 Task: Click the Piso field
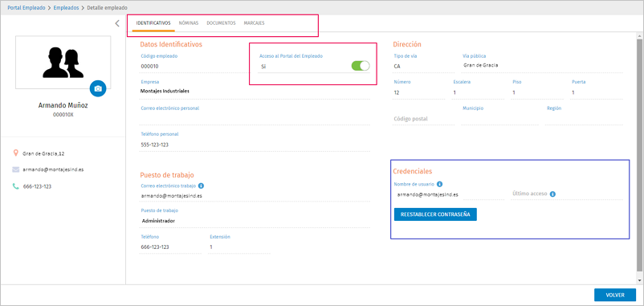click(x=537, y=93)
